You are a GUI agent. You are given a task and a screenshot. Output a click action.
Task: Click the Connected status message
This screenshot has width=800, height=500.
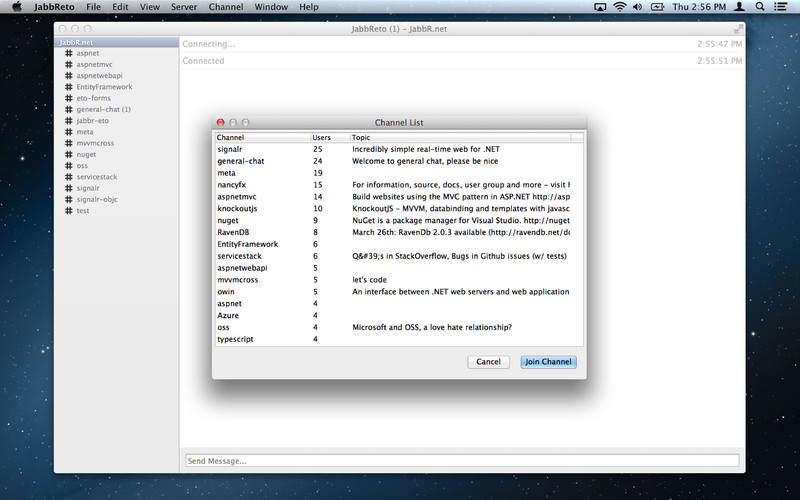(203, 61)
